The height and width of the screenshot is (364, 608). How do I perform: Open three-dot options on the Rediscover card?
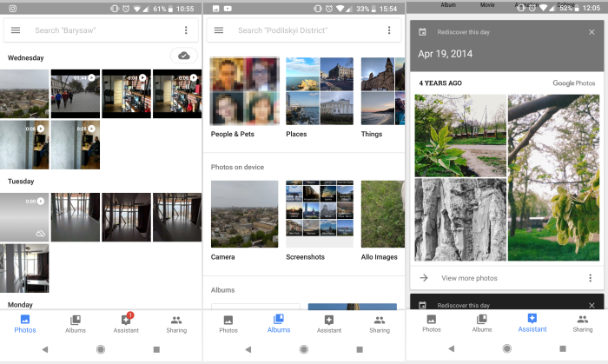591,278
